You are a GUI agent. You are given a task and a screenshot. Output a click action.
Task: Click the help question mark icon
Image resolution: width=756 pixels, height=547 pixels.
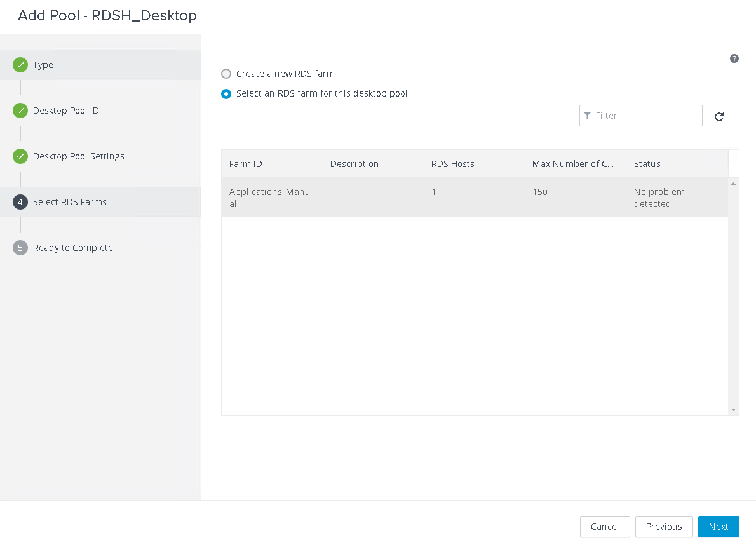734,58
